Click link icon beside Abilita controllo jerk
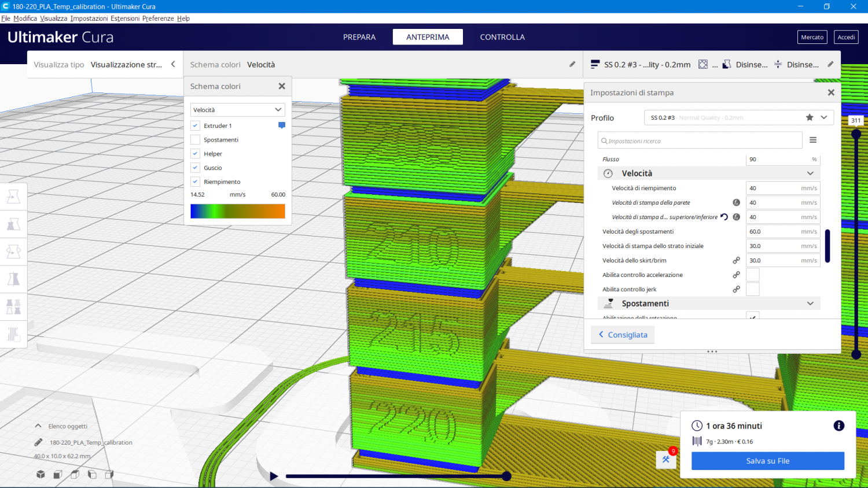Viewport: 868px width, 488px height. coord(736,289)
